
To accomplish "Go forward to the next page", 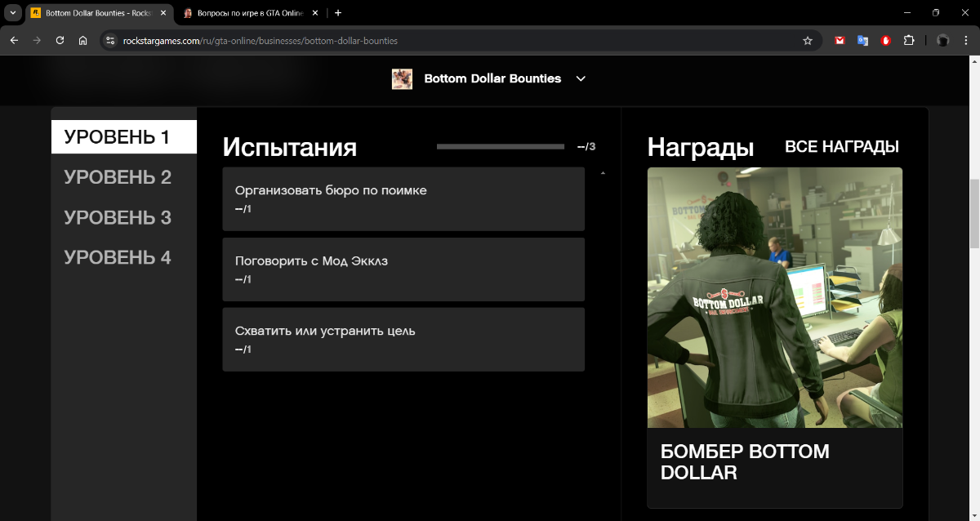I will [x=37, y=40].
